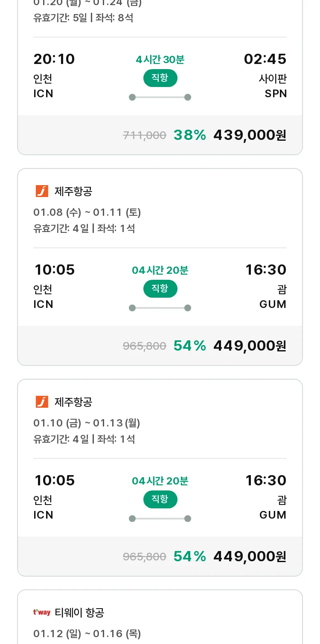Tap the route line on the 01.08 Guam flight
This screenshot has width=320, height=644.
160,308
